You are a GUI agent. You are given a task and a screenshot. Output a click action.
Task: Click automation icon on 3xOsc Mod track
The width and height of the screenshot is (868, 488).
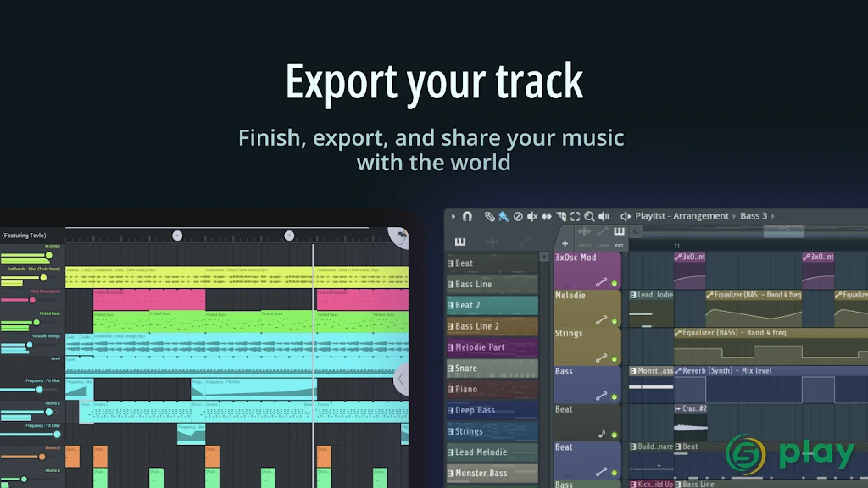[601, 283]
